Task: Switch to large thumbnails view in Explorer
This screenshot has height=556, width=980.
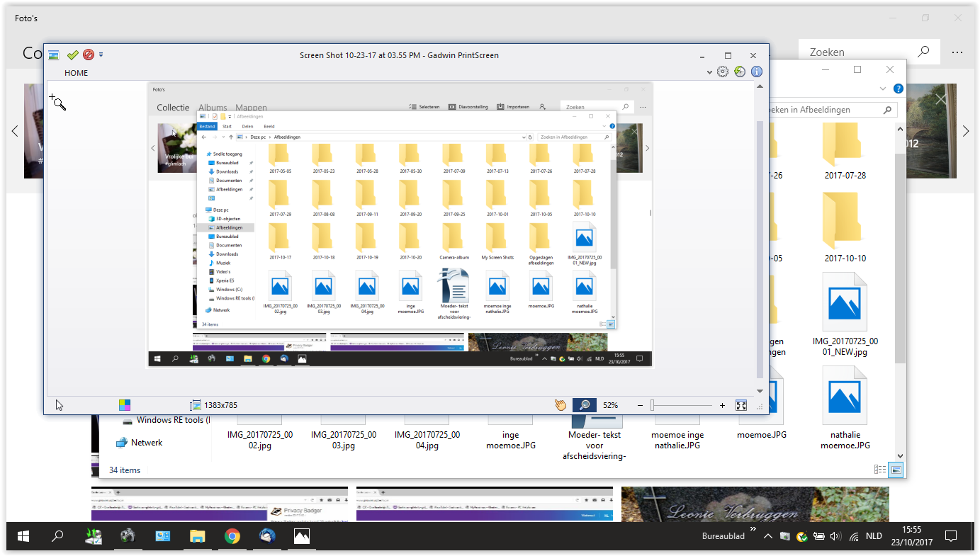Action: tap(896, 470)
